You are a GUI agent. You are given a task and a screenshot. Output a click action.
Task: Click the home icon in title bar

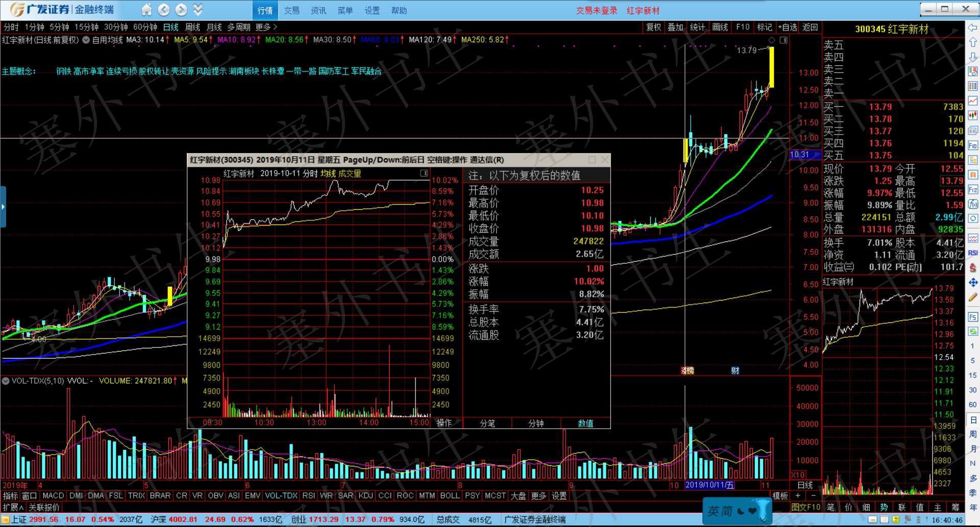click(x=146, y=10)
